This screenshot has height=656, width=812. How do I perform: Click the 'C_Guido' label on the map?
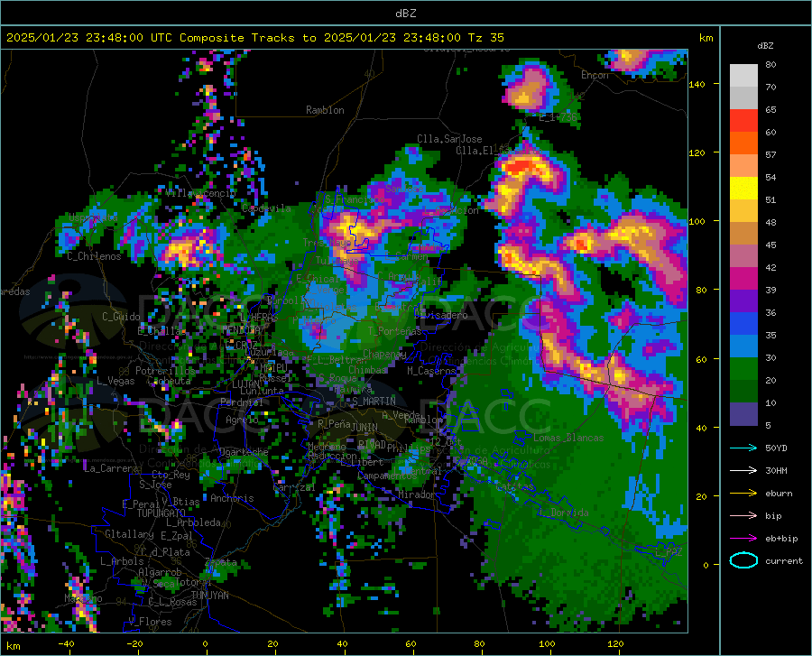tap(121, 317)
